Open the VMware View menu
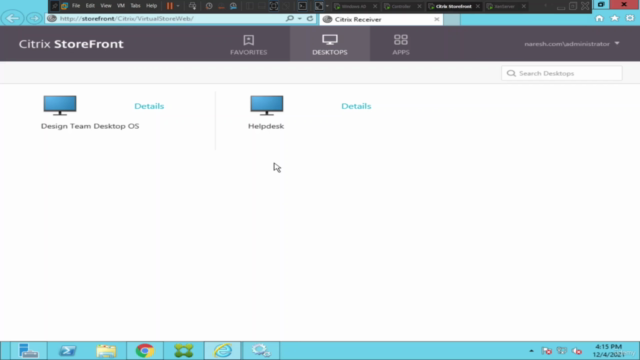Image resolution: width=640 pixels, height=360 pixels. (x=106, y=6)
